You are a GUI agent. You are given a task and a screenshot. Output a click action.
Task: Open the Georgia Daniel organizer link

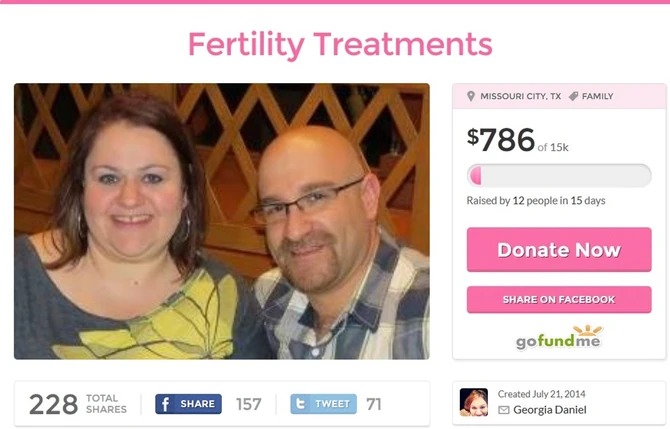click(x=550, y=410)
